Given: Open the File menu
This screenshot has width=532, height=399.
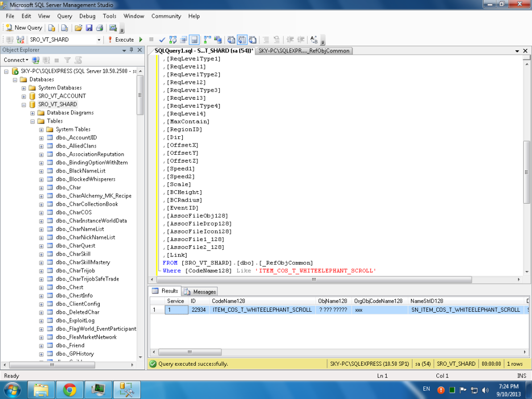Looking at the screenshot, I should tap(10, 16).
